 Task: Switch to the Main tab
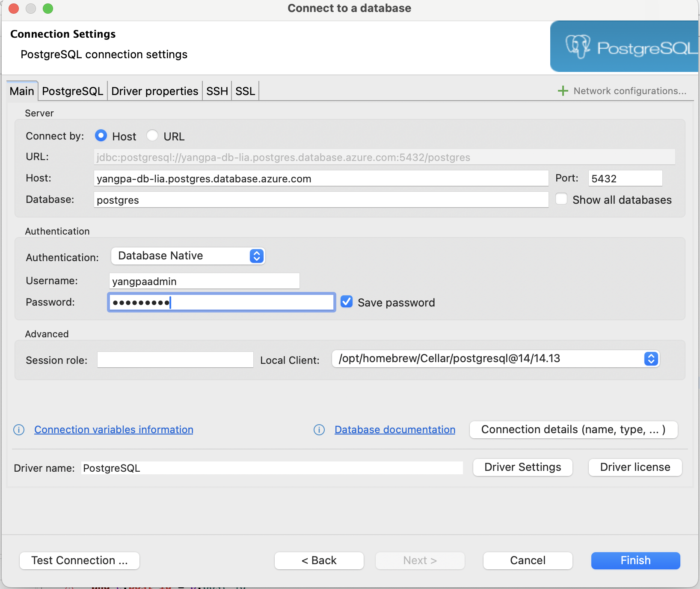22,91
